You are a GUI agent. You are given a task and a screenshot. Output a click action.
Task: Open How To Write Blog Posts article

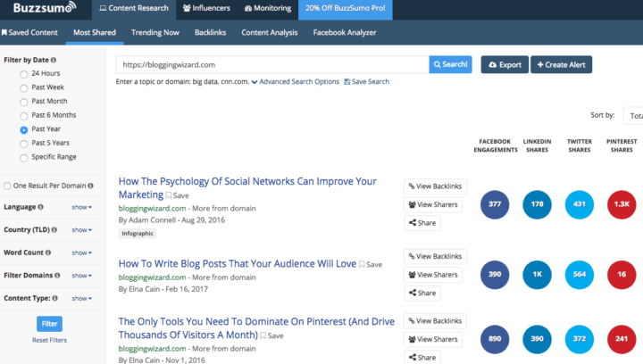point(237,264)
